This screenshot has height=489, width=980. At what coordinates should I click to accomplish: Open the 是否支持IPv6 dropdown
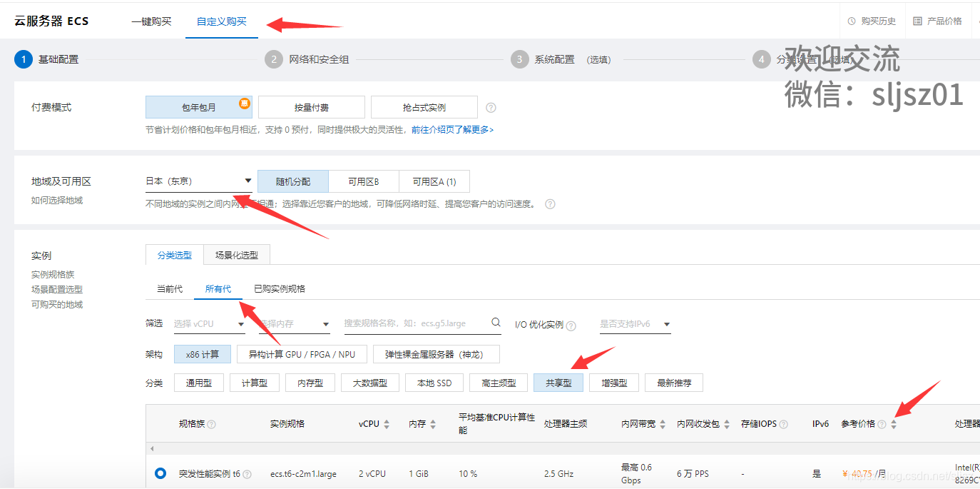point(636,324)
